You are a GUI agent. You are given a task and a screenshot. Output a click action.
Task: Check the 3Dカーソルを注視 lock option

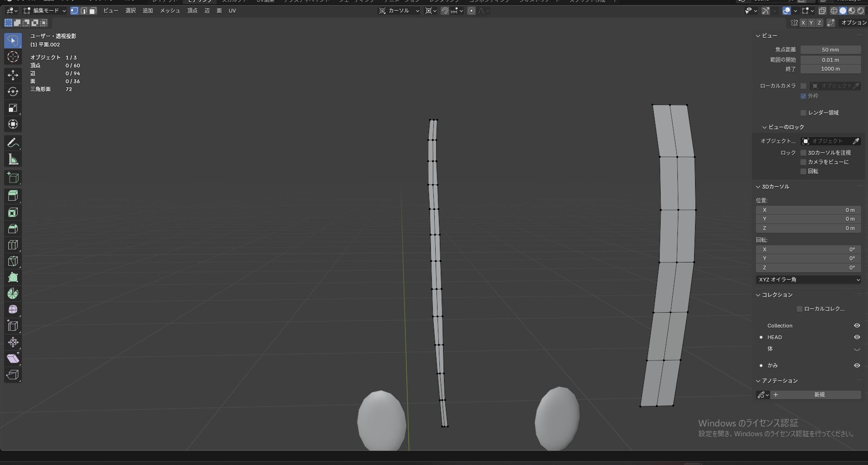(803, 153)
